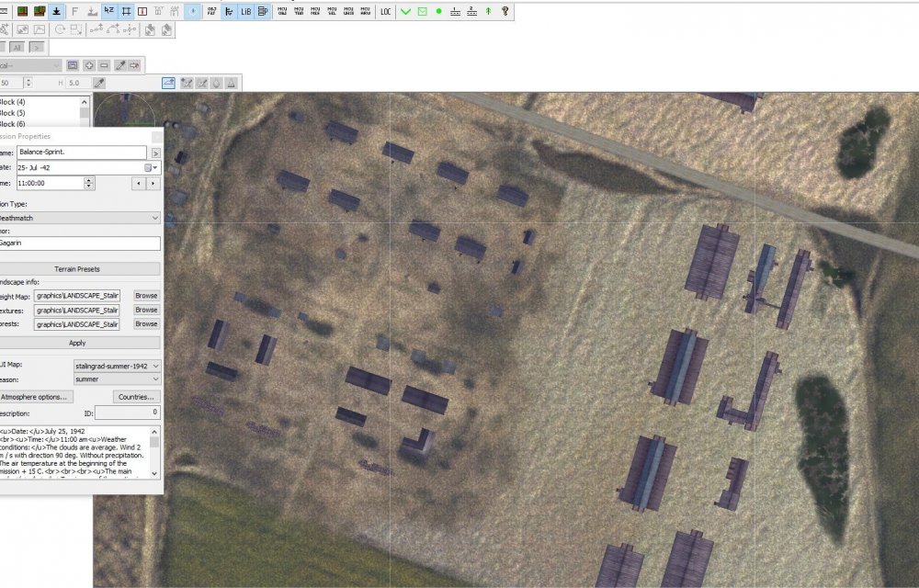The width and height of the screenshot is (919, 588).
Task: Click the description text box scrollbar
Action: pos(154,452)
